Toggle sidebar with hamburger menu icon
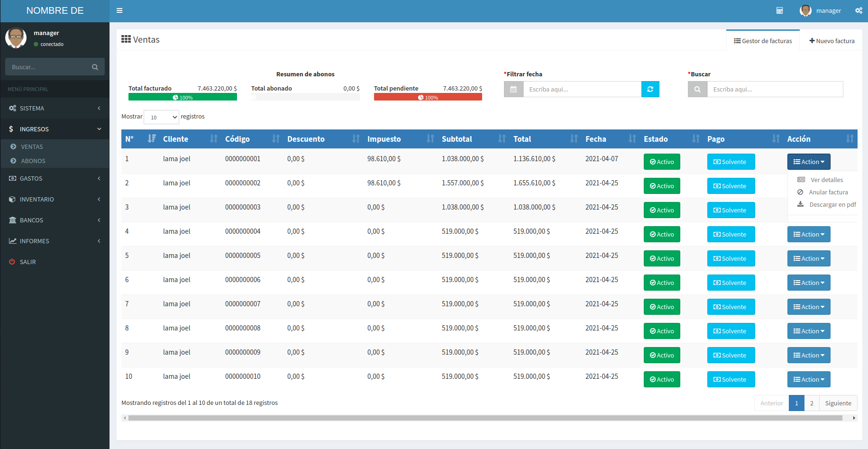Image resolution: width=868 pixels, height=449 pixels. tap(119, 10)
